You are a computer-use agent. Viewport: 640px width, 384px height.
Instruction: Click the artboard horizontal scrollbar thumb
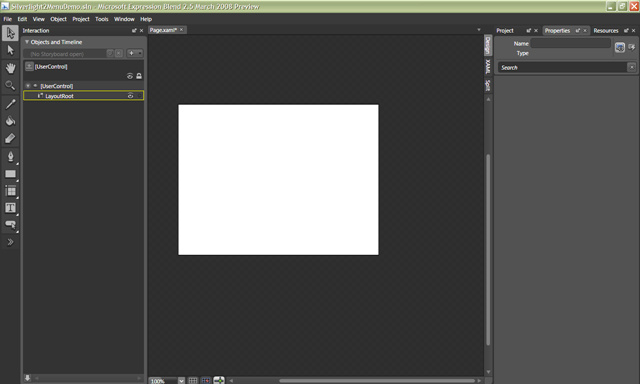click(377, 381)
